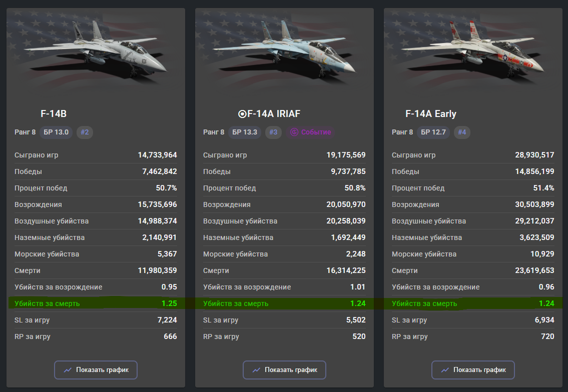Screen dimensions: 568x392
Task: Click the roundel icon before F-14A IRIAF title
Action: pos(242,114)
